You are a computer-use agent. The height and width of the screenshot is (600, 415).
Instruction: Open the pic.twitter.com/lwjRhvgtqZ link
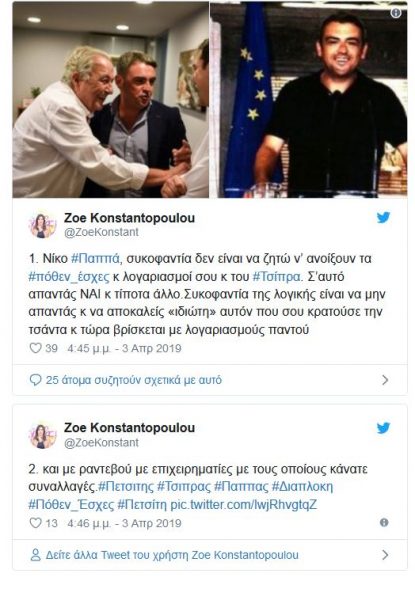tap(243, 505)
